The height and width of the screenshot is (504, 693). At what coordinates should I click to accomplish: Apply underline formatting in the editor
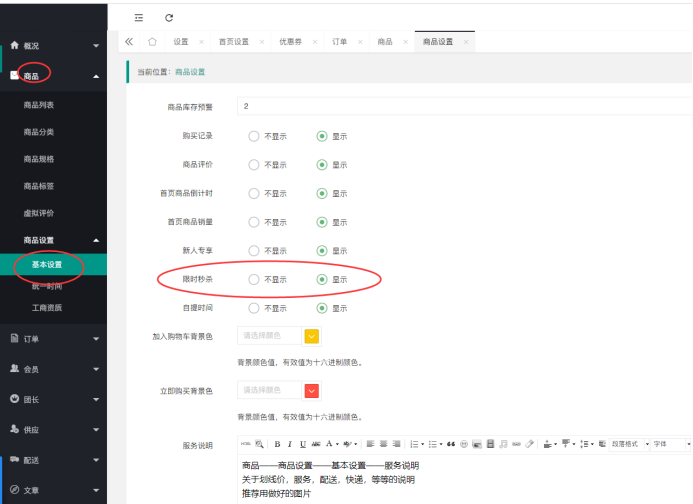tap(303, 443)
